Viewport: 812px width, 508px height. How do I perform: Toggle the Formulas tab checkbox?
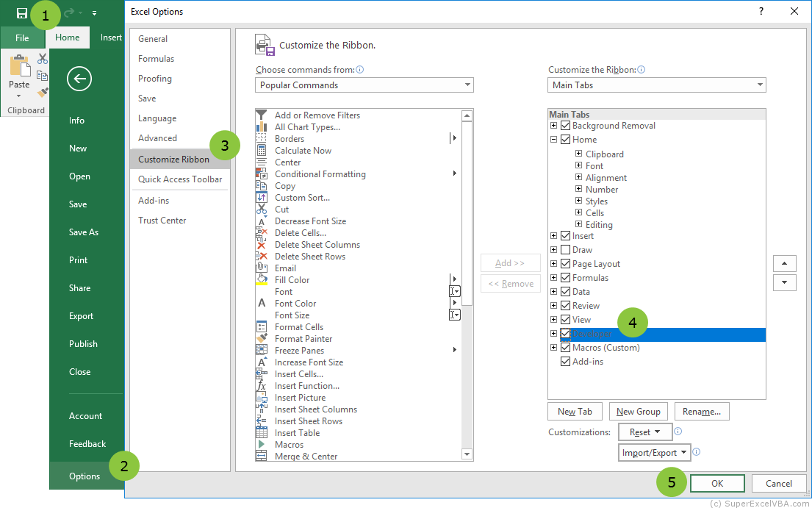[x=566, y=278]
